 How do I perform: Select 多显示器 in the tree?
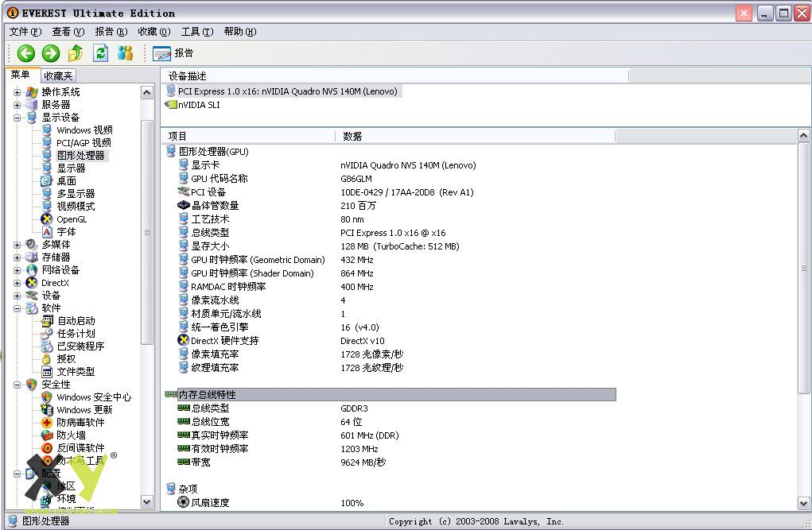click(76, 194)
